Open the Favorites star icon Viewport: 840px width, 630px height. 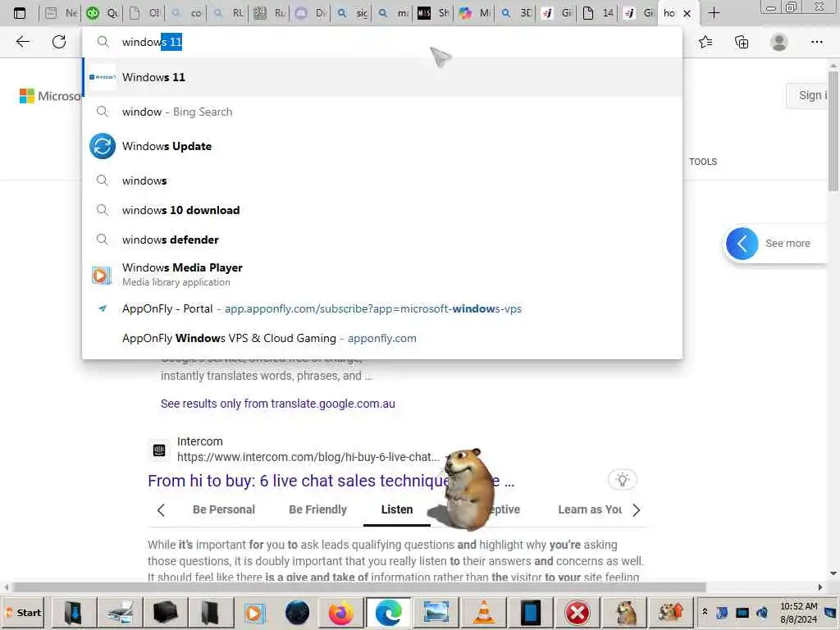pyautogui.click(x=705, y=42)
